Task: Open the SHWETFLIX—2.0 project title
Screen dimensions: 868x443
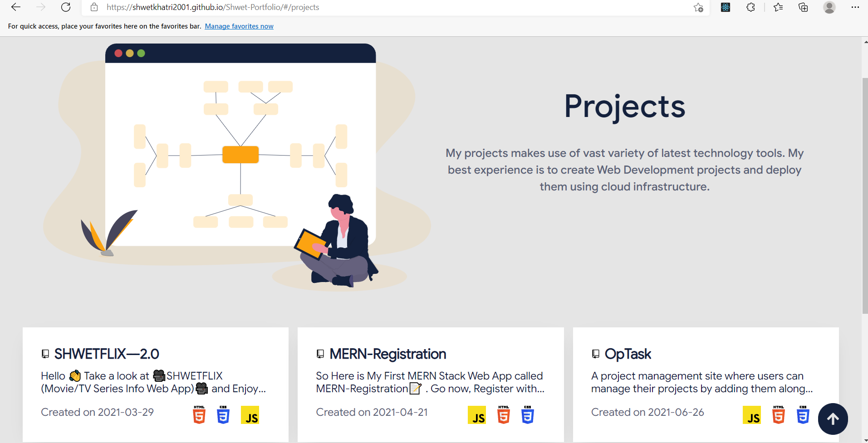Action: pyautogui.click(x=107, y=354)
